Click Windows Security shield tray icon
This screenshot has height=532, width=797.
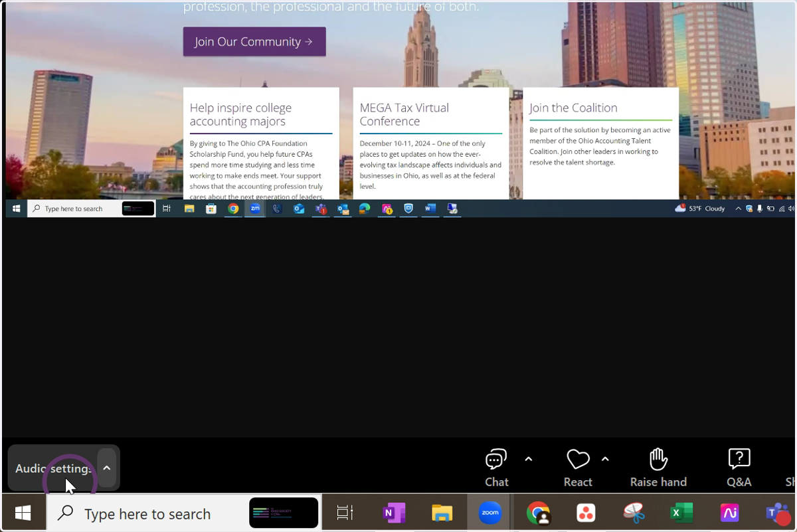749,209
